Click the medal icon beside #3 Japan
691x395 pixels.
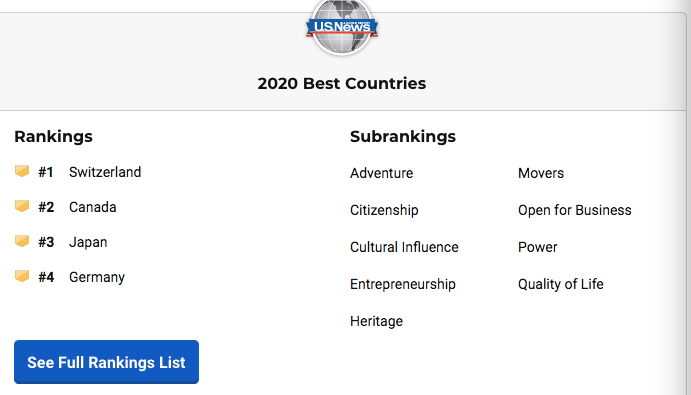click(22, 241)
